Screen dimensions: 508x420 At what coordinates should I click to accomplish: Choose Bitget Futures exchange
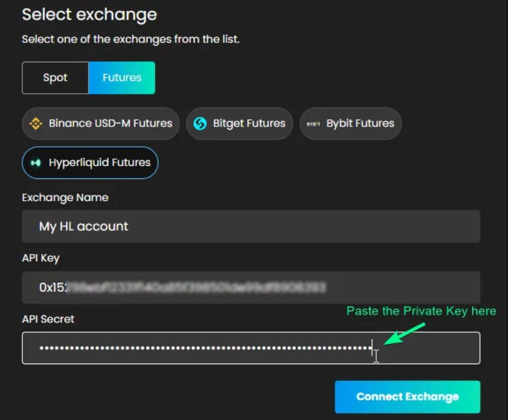pyautogui.click(x=239, y=123)
